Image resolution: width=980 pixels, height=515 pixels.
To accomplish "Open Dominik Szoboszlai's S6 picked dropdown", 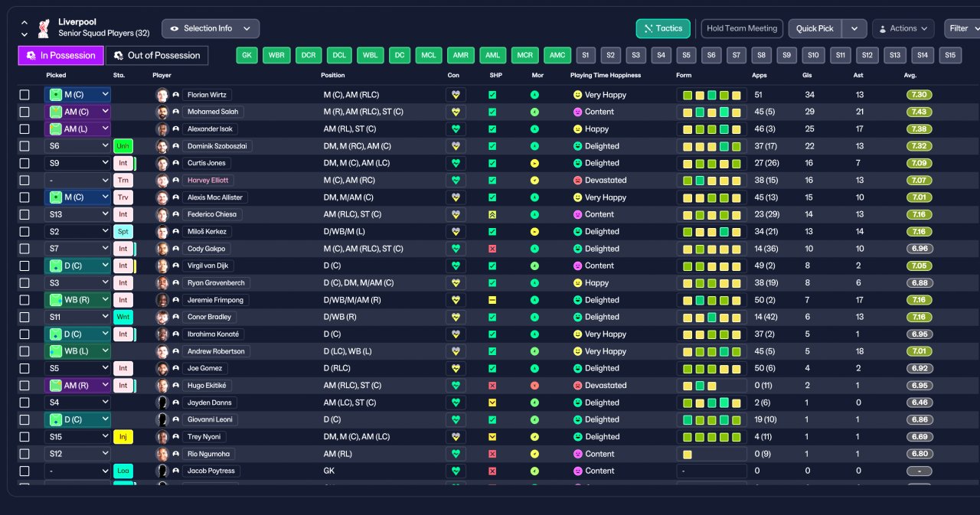I will [77, 145].
